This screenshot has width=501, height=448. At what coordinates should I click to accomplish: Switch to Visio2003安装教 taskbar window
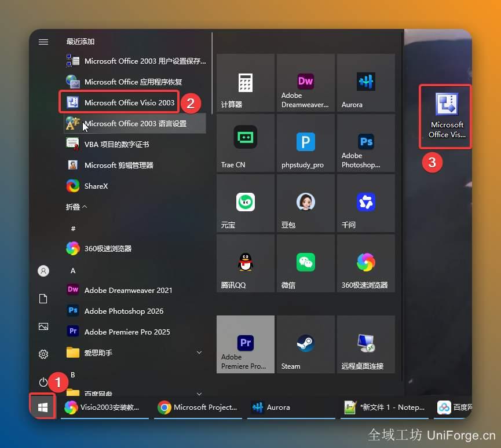tap(104, 407)
